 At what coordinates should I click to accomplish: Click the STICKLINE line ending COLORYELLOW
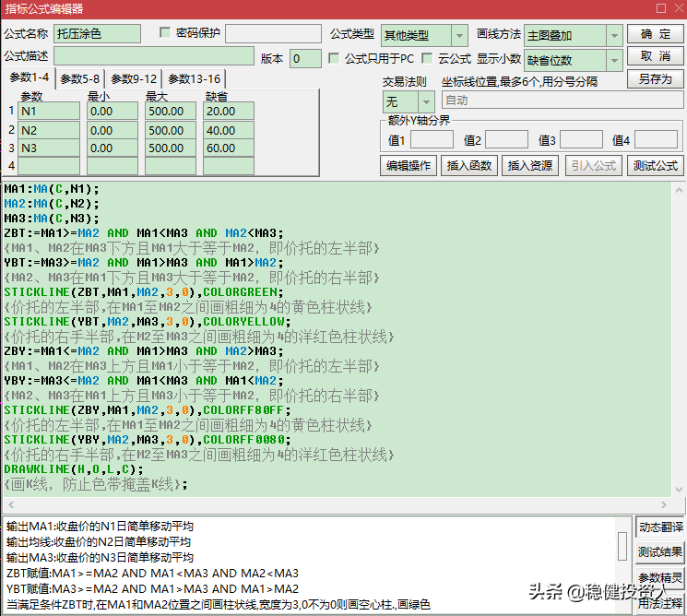coord(148,322)
